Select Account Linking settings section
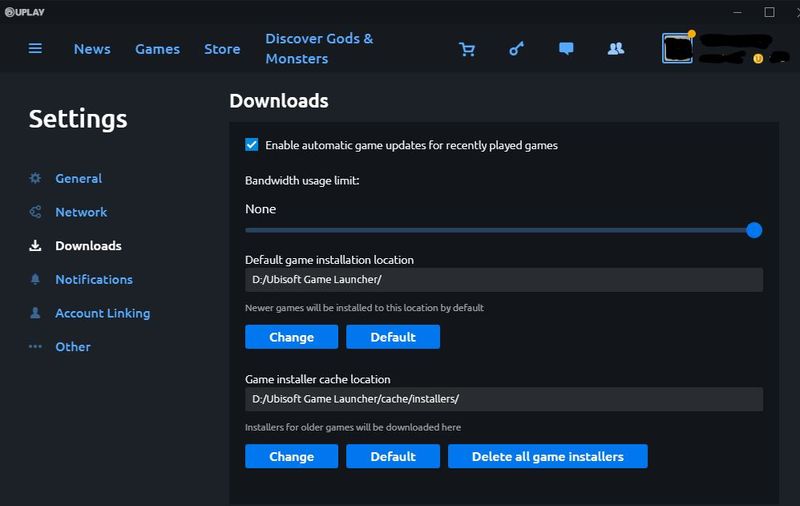This screenshot has height=506, width=800. [x=103, y=313]
